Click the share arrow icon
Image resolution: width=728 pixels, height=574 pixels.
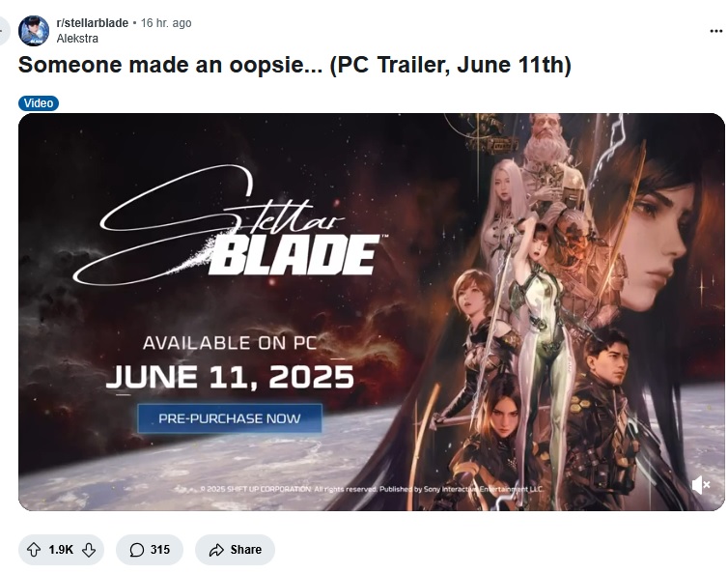pyautogui.click(x=216, y=550)
